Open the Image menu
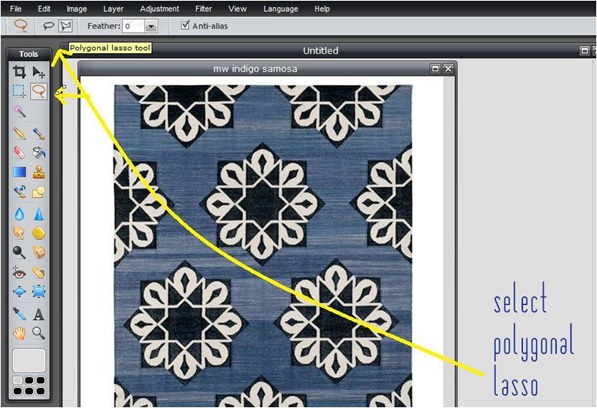 (77, 9)
